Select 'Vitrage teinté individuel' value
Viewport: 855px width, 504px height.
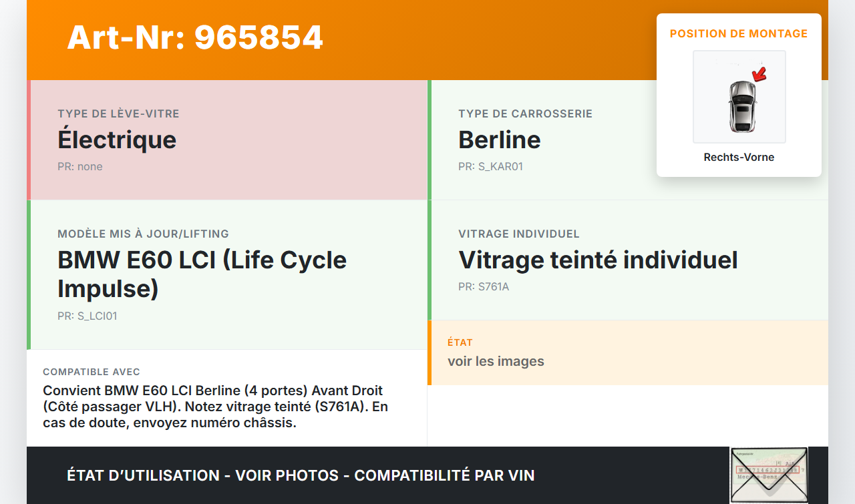coord(598,260)
